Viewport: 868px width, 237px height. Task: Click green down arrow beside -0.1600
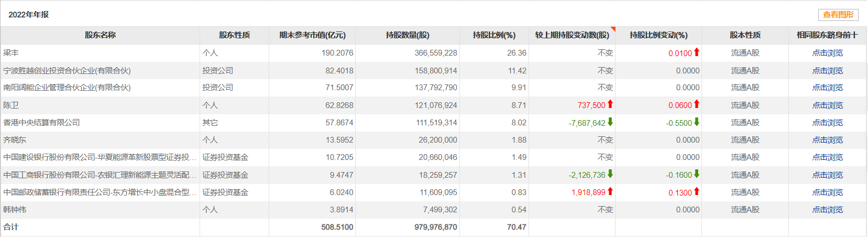[697, 174]
